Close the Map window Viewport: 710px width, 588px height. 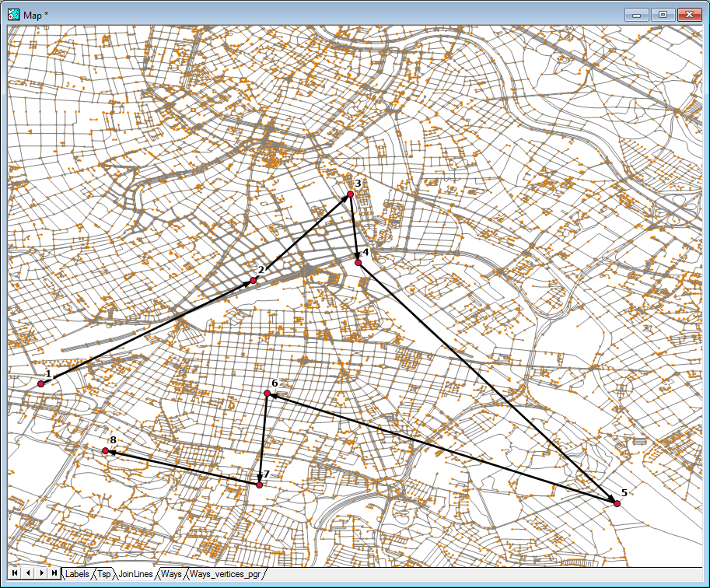(x=689, y=15)
